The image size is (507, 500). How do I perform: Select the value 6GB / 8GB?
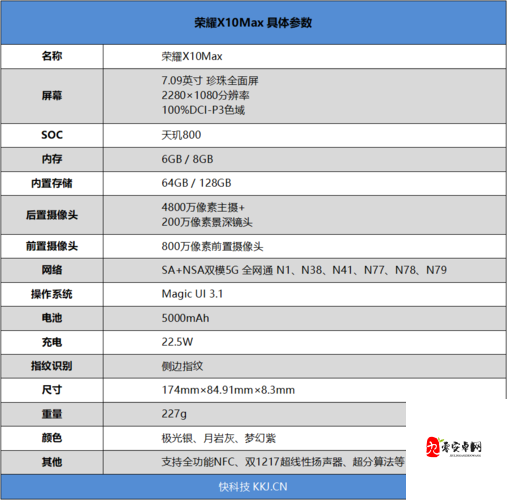(187, 159)
